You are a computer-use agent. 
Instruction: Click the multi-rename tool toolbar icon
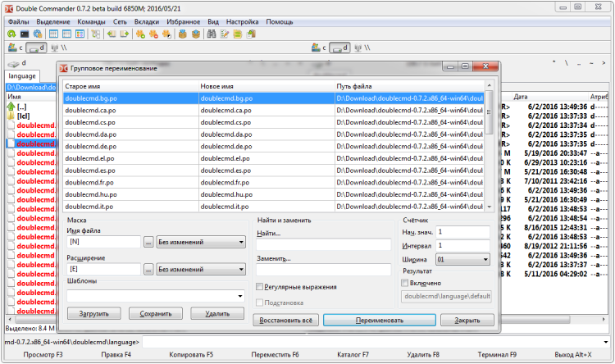point(225,34)
